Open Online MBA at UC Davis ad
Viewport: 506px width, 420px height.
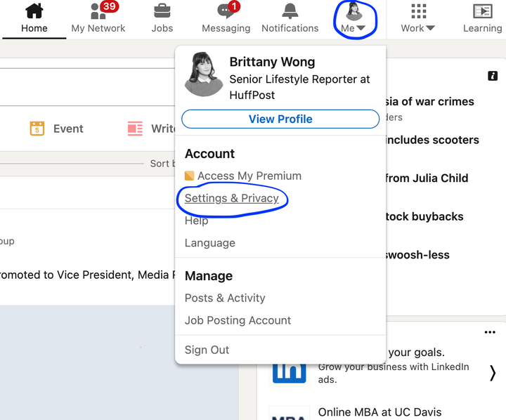(x=379, y=412)
